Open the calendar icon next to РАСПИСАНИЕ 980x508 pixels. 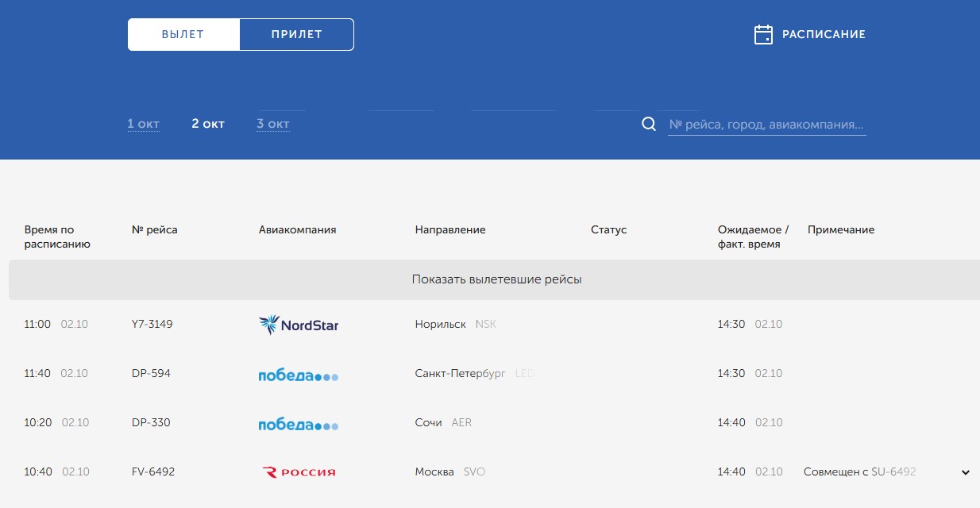pyautogui.click(x=763, y=34)
